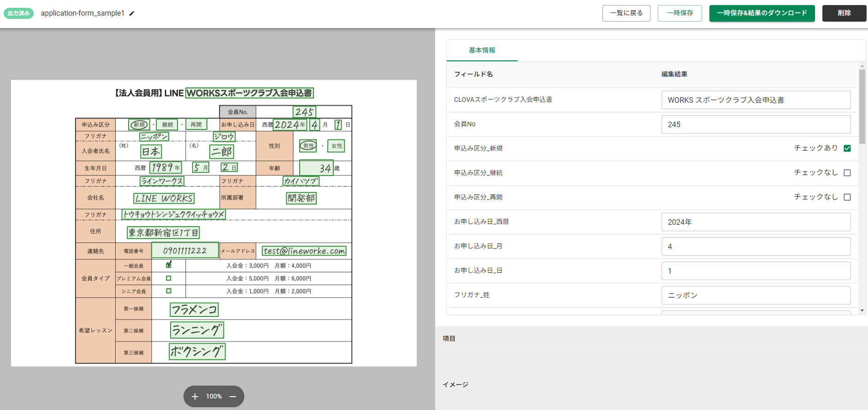Toggle 申込み区分_再開 checkbox
This screenshot has height=410, width=868.
point(847,197)
